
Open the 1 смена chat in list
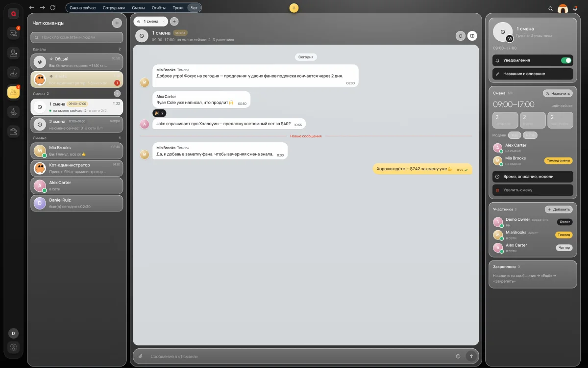[x=77, y=107]
